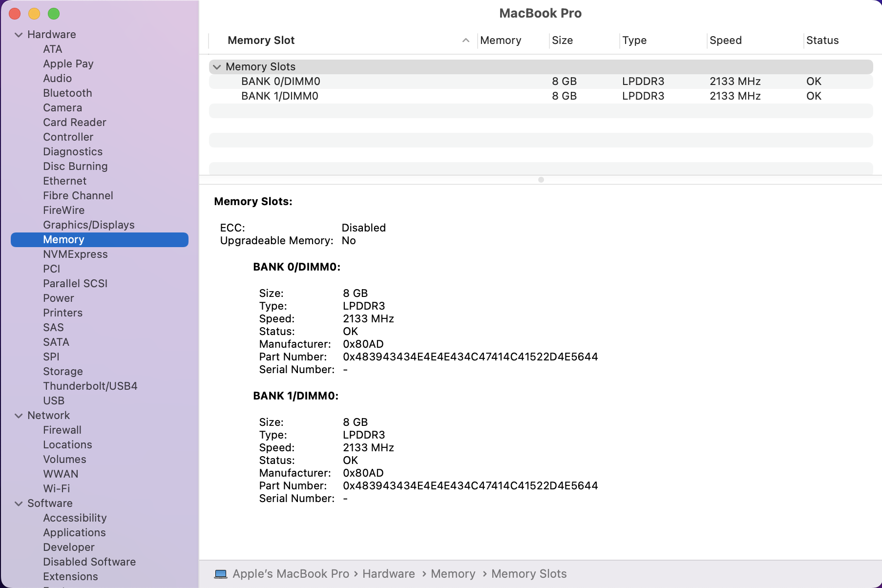Viewport: 882px width, 588px height.
Task: Click Memory Slots in the path bar
Action: coord(529,574)
